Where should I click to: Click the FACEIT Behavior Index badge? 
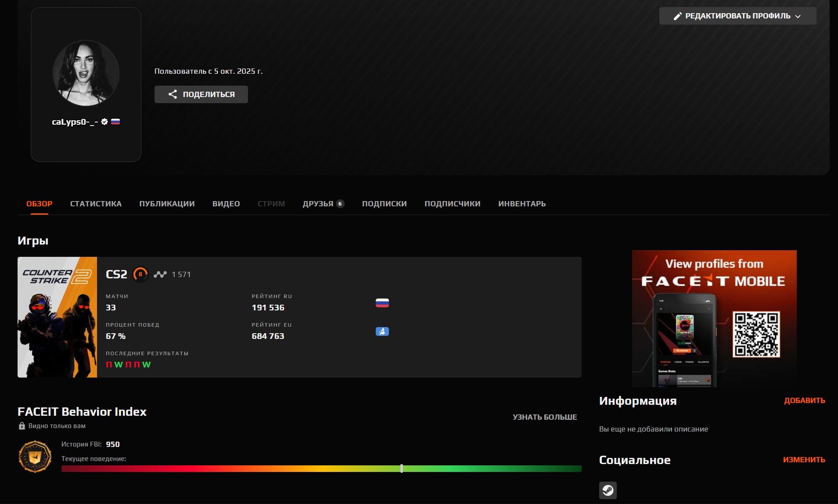[35, 457]
